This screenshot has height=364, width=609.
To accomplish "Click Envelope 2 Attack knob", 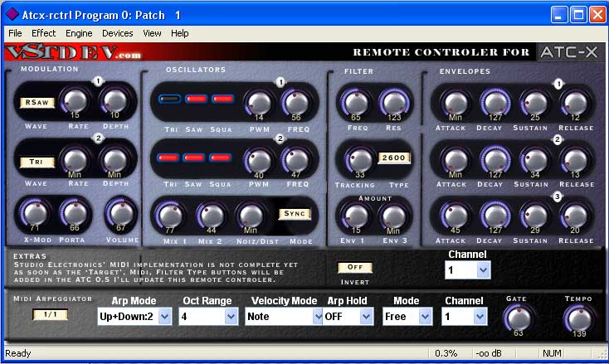I will (x=456, y=160).
